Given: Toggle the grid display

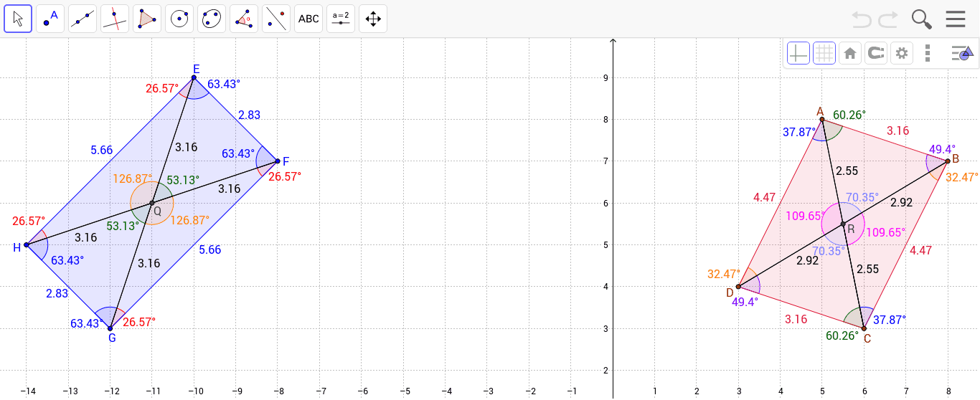Looking at the screenshot, I should 824,53.
